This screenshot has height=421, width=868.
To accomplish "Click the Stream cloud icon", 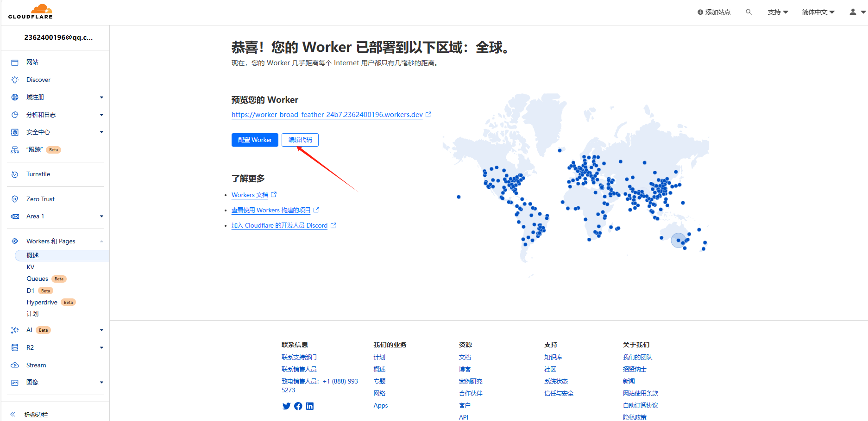I will 15,365.
